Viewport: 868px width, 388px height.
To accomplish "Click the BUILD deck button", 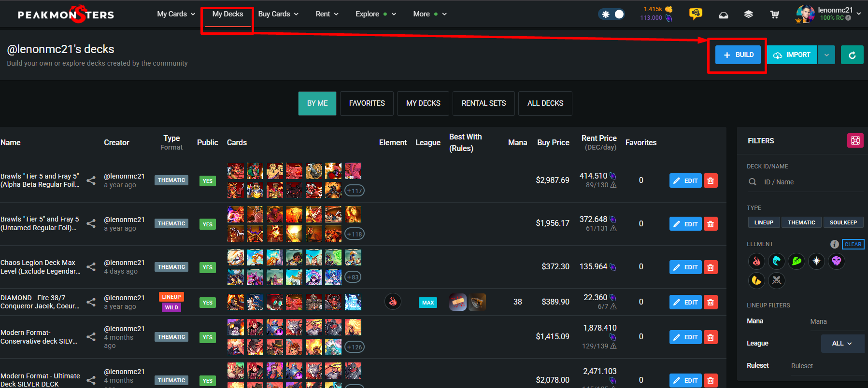I will tap(738, 55).
